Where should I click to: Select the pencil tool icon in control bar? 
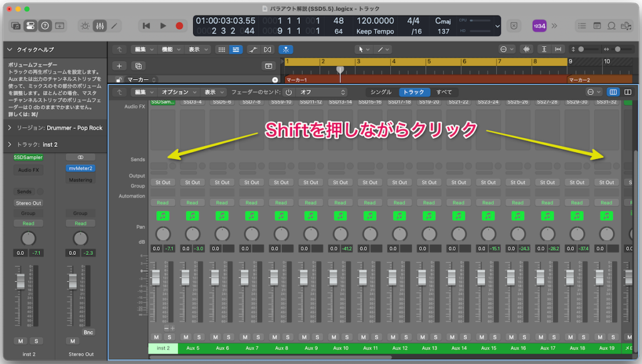point(115,25)
